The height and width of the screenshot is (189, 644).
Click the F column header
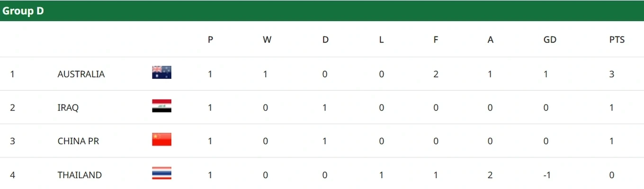tap(436, 40)
